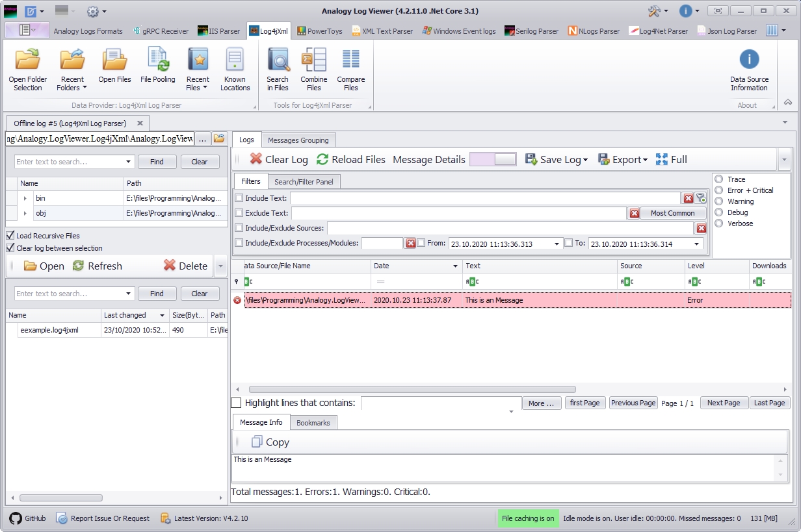Click the filter funnel icon beside Include Text

pos(701,198)
